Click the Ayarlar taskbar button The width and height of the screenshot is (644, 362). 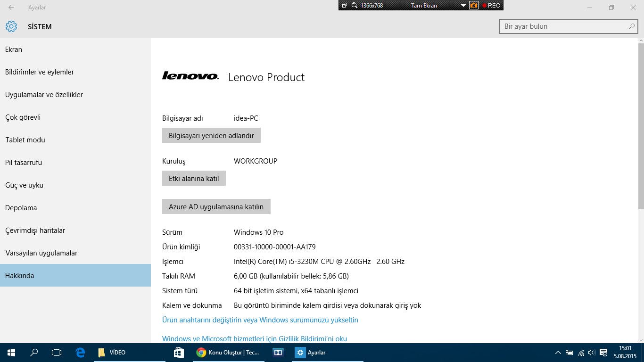[x=328, y=353]
